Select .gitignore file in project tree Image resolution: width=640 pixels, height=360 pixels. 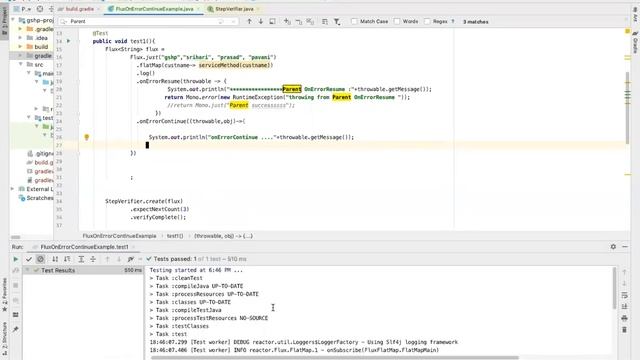[x=40, y=153]
